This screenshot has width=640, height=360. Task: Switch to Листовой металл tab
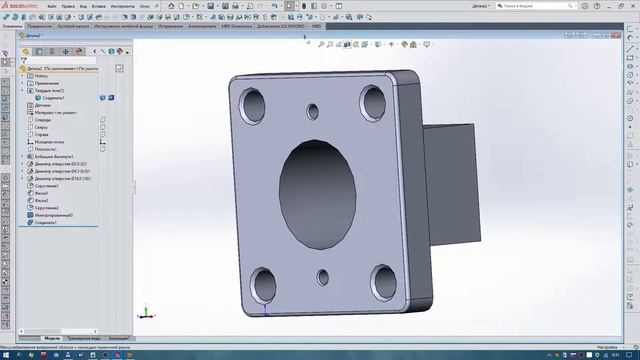click(x=73, y=26)
